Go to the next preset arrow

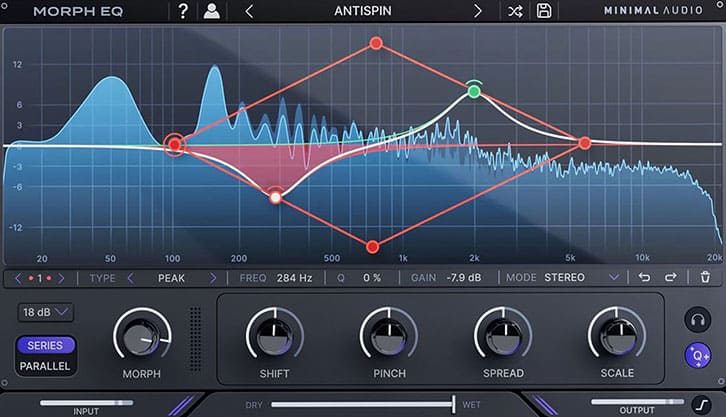(477, 12)
